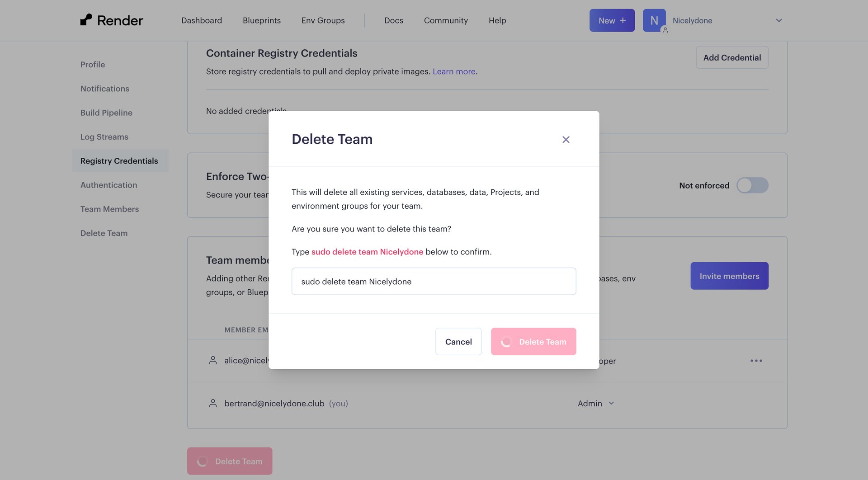Screen dimensions: 868x480
Task: Click the Render logo
Action: pos(112,20)
